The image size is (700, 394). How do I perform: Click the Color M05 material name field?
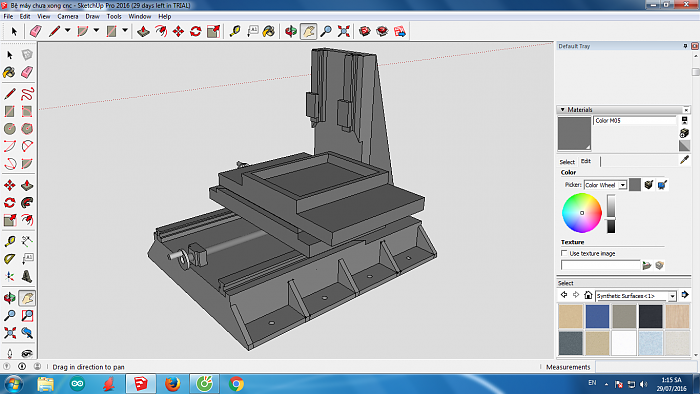[635, 120]
